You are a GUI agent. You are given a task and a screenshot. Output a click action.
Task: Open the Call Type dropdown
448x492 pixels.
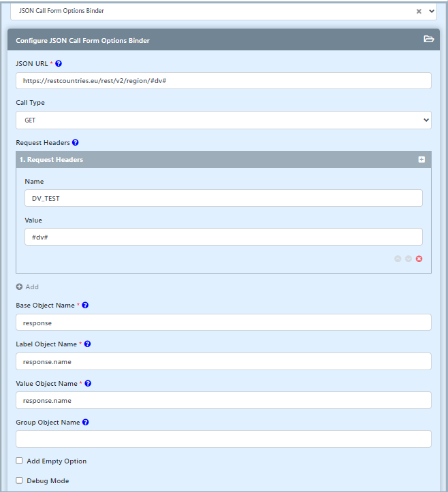[223, 120]
